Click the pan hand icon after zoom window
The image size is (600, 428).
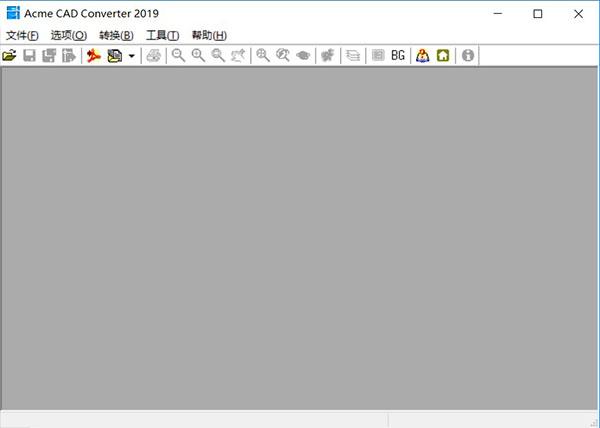238,55
